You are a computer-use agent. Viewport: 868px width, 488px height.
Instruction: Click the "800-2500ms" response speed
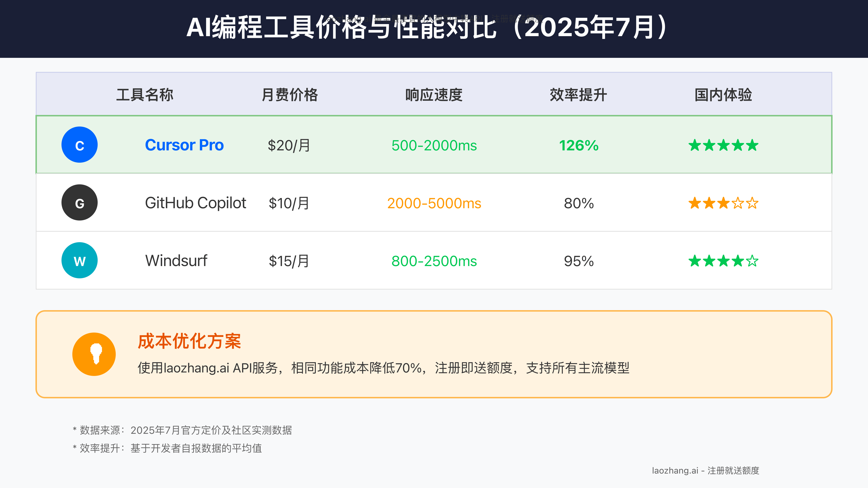click(434, 261)
